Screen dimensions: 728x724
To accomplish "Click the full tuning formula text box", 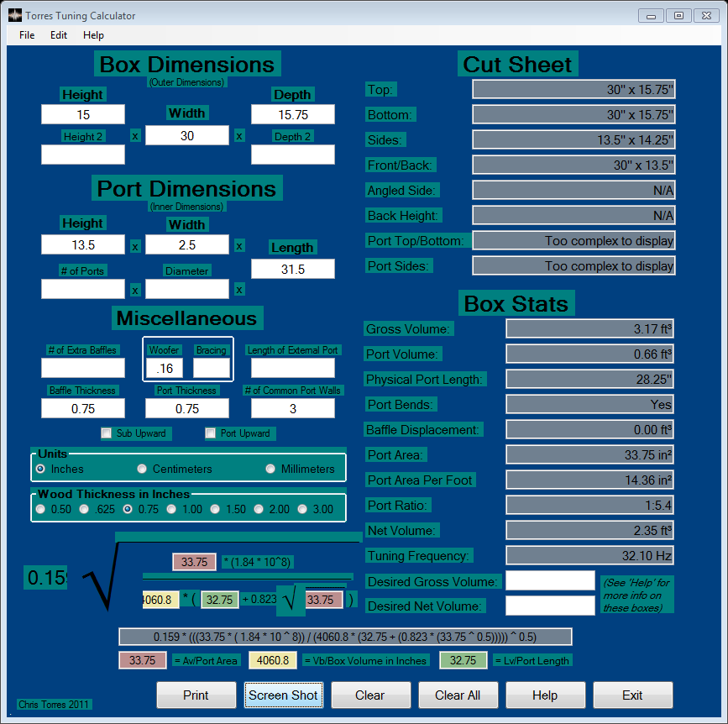I will pos(345,637).
